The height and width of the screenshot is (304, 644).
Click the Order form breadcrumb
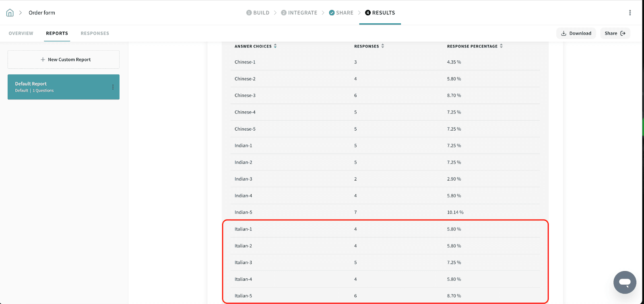coord(42,13)
